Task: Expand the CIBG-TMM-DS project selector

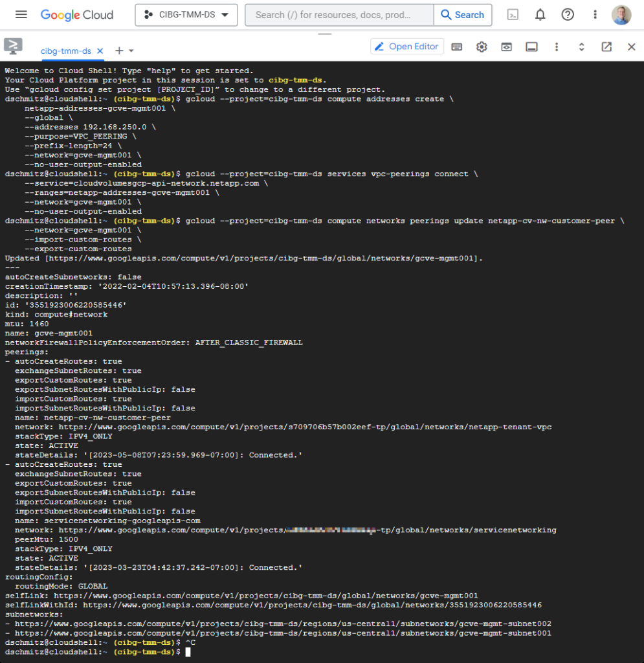Action: 186,15
